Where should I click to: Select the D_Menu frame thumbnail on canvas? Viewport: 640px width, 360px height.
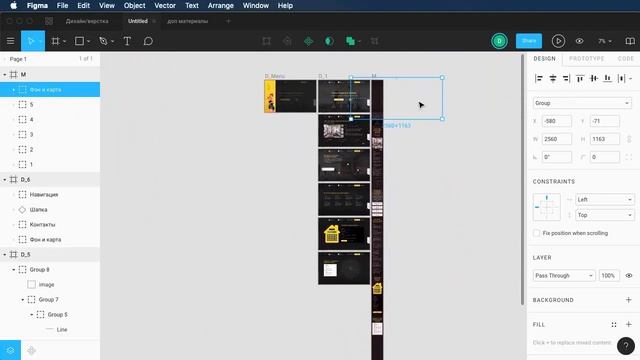(x=290, y=96)
